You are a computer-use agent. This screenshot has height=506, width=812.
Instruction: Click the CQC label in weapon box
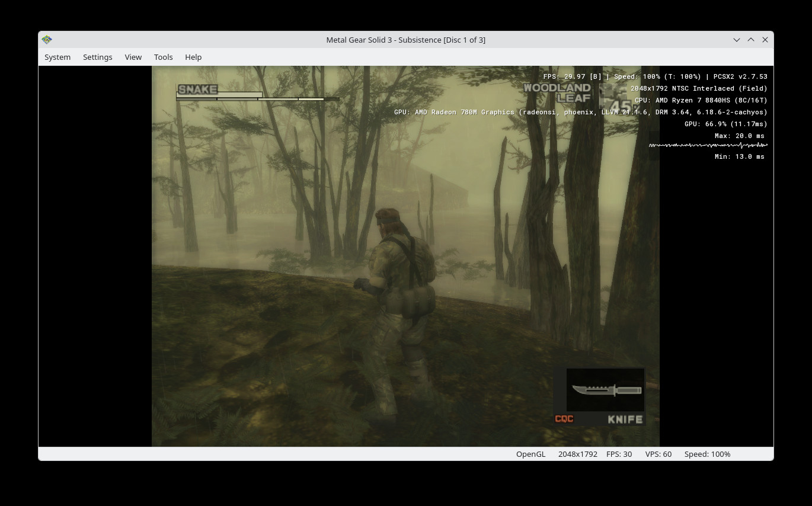click(564, 419)
